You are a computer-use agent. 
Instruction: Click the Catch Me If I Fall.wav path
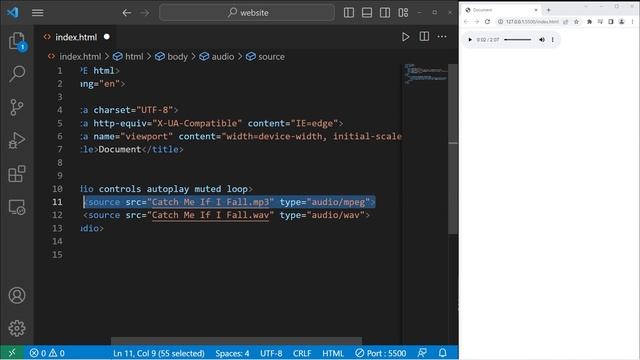[x=210, y=215]
